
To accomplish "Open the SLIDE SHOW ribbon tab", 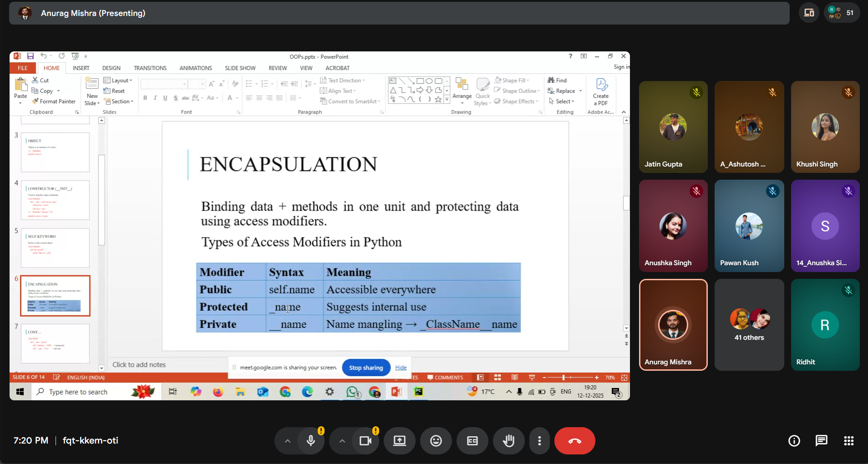I will [240, 68].
